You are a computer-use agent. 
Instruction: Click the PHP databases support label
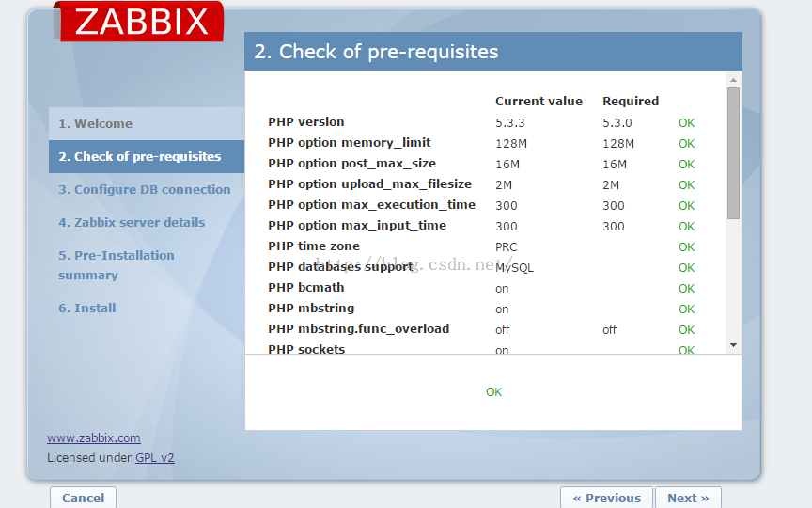340,267
